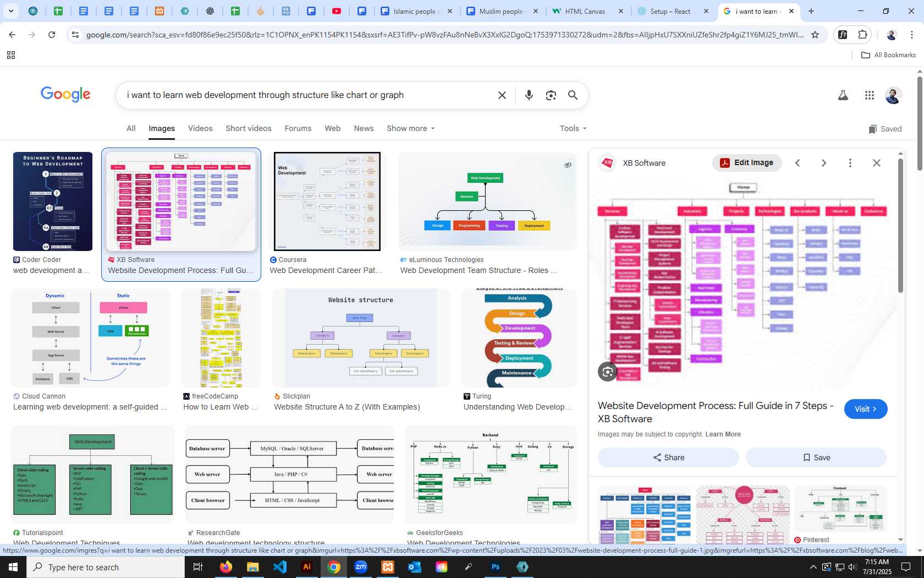This screenshot has width=924, height=578.
Task: Open the notification center icon
Action: pyautogui.click(x=906, y=567)
